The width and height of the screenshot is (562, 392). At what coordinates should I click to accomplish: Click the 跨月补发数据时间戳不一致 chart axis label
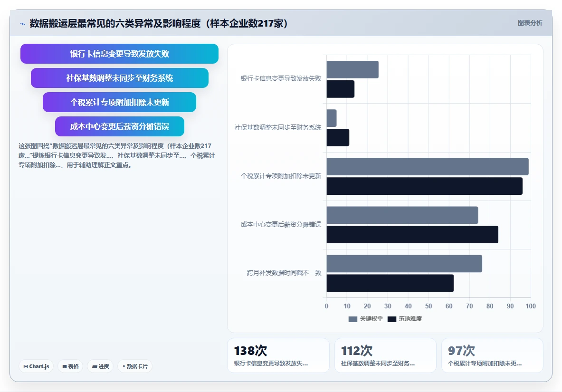point(284,273)
